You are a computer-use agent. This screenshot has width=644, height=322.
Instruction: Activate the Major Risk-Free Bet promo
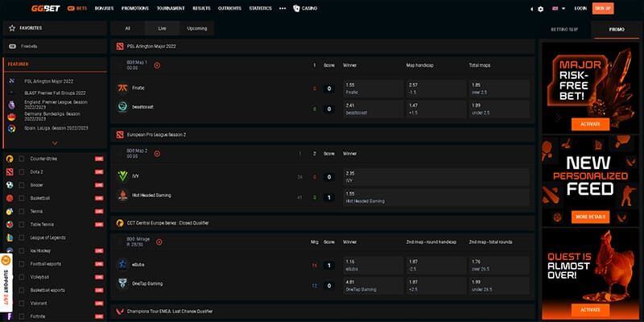(590, 124)
